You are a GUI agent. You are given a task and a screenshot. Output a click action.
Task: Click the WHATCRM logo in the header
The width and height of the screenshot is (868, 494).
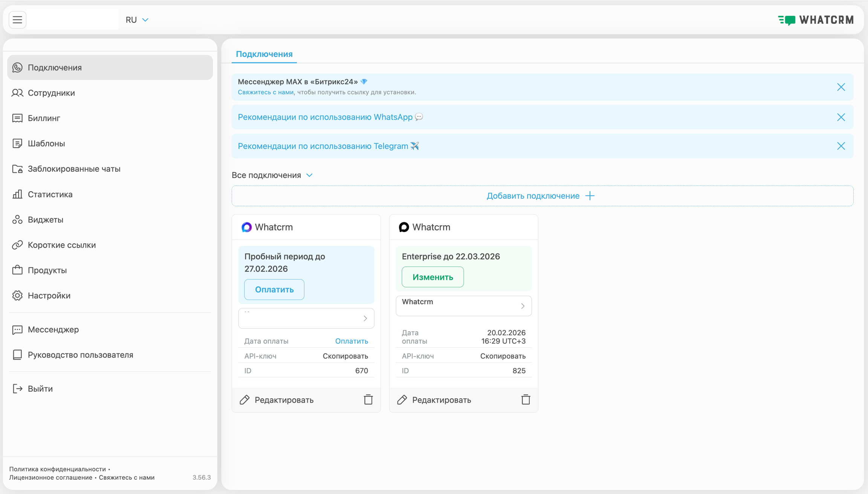816,20
